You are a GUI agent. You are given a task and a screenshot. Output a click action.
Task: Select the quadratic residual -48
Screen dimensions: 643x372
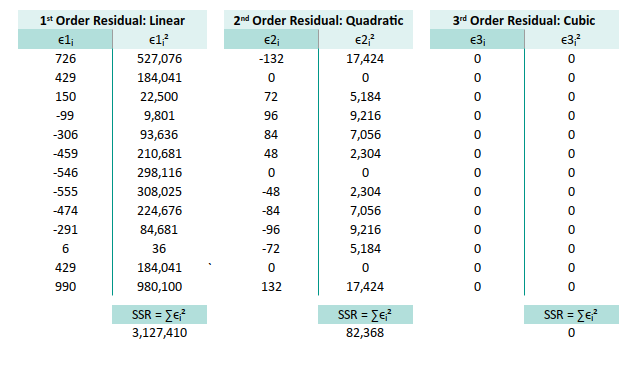point(271,192)
